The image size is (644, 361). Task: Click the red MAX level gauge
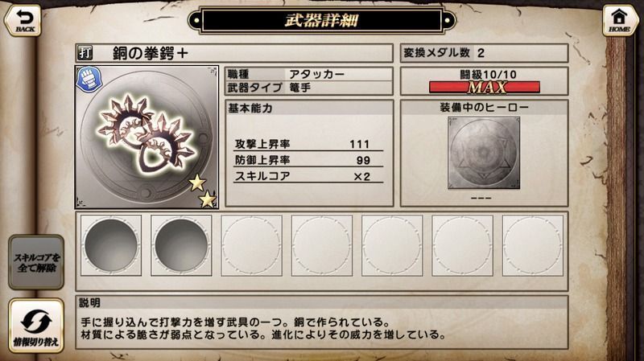coord(485,87)
